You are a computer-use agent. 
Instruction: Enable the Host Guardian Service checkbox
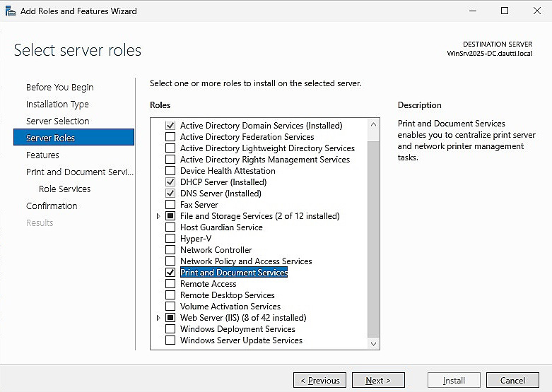tap(170, 227)
